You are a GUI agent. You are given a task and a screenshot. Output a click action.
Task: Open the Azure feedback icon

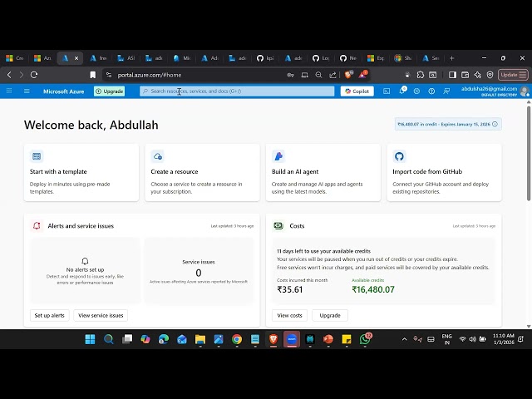point(446,91)
